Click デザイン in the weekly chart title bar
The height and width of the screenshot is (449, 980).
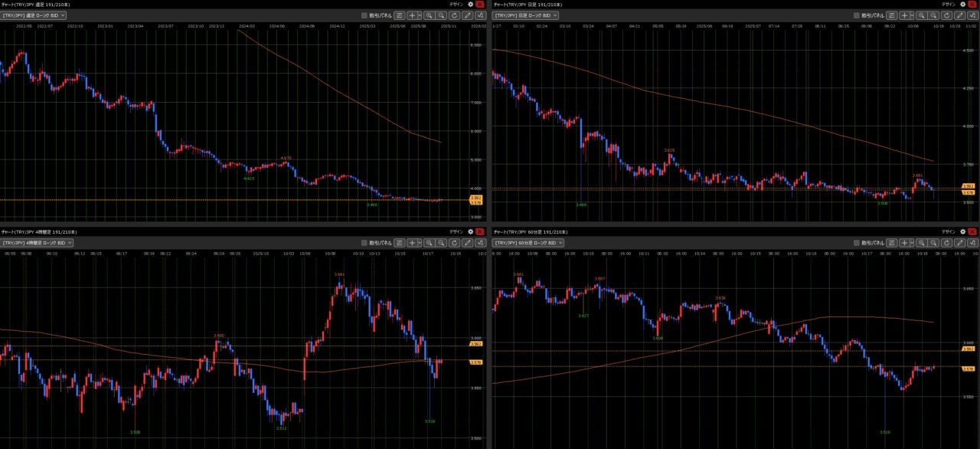[456, 4]
